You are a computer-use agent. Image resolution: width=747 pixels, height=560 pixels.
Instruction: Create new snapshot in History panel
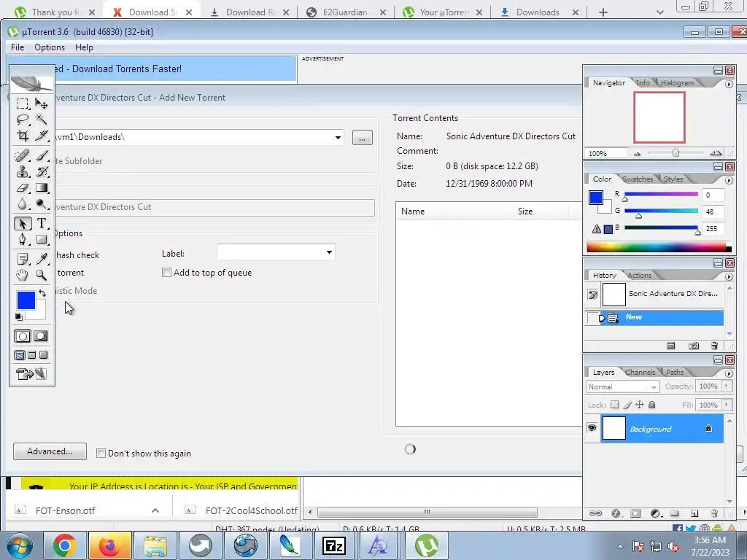pos(694,346)
